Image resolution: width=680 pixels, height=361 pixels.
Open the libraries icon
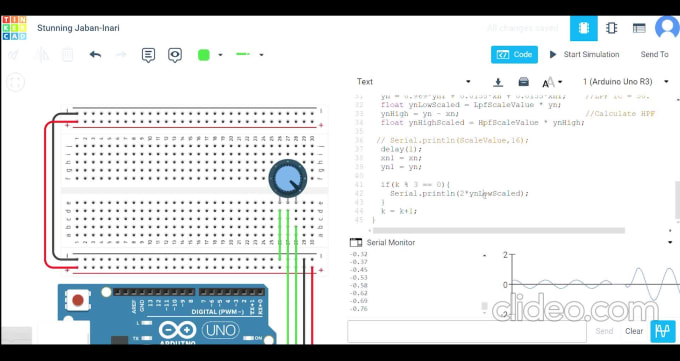(523, 82)
